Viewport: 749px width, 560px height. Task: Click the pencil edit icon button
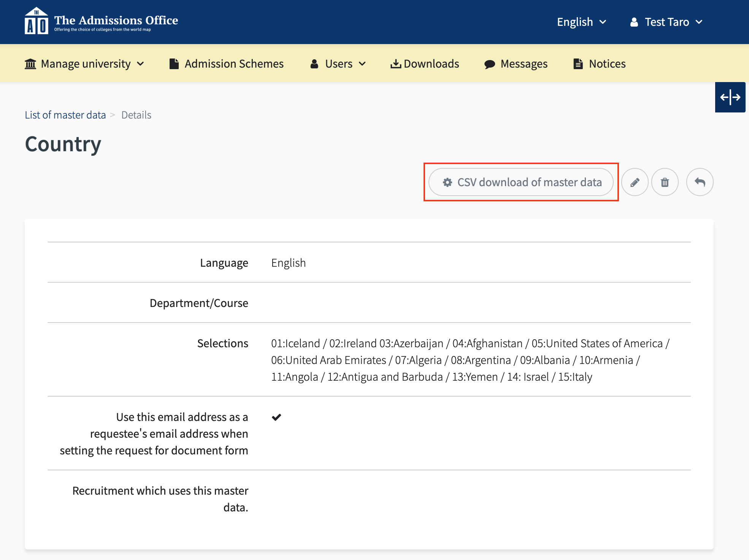pos(635,182)
